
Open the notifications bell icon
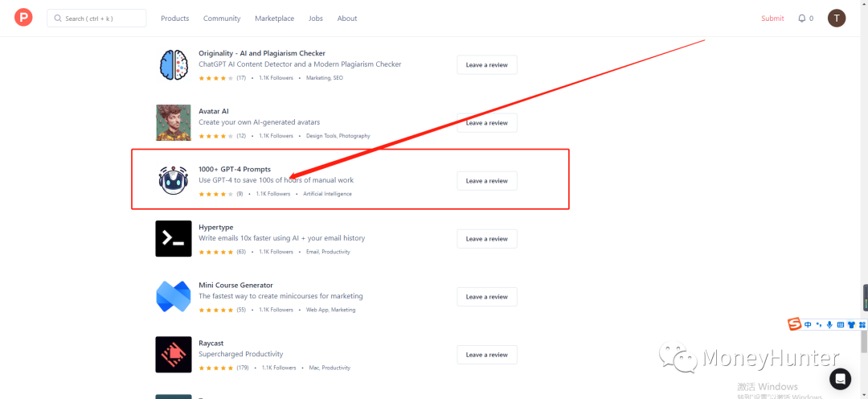click(801, 19)
